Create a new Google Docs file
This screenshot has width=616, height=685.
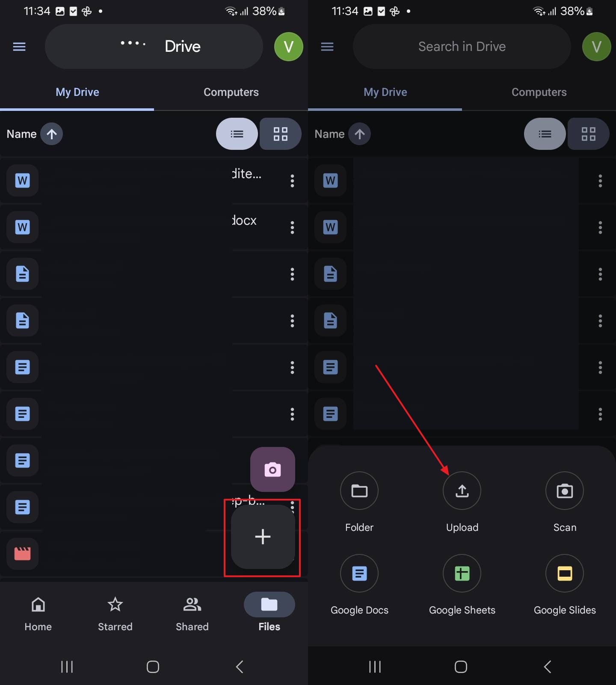pos(359,585)
